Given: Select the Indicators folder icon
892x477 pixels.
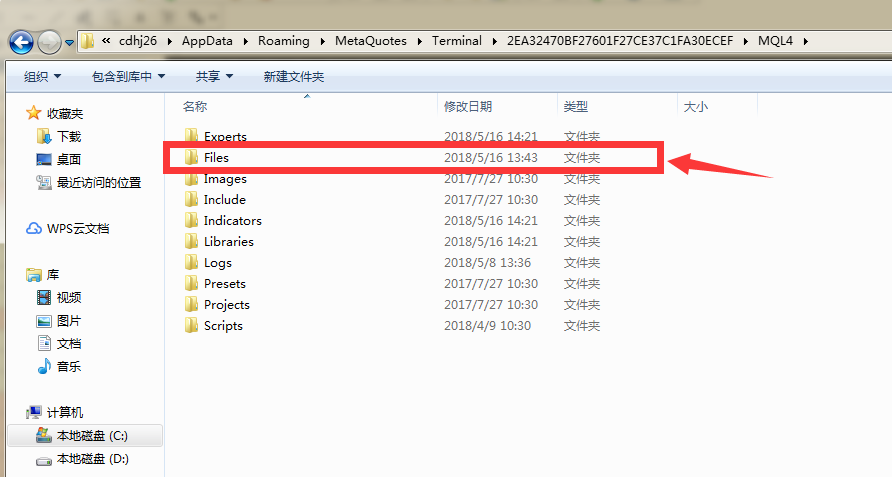Looking at the screenshot, I should (191, 220).
